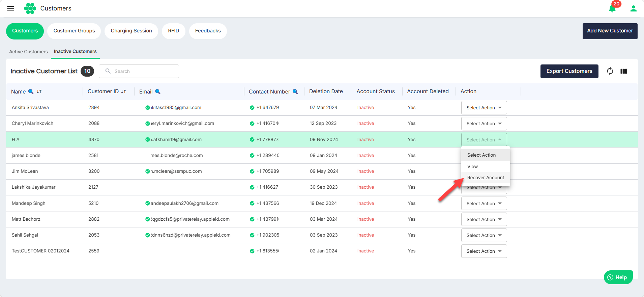644x297 pixels.
Task: Select the Customers pill tab
Action: (x=25, y=31)
